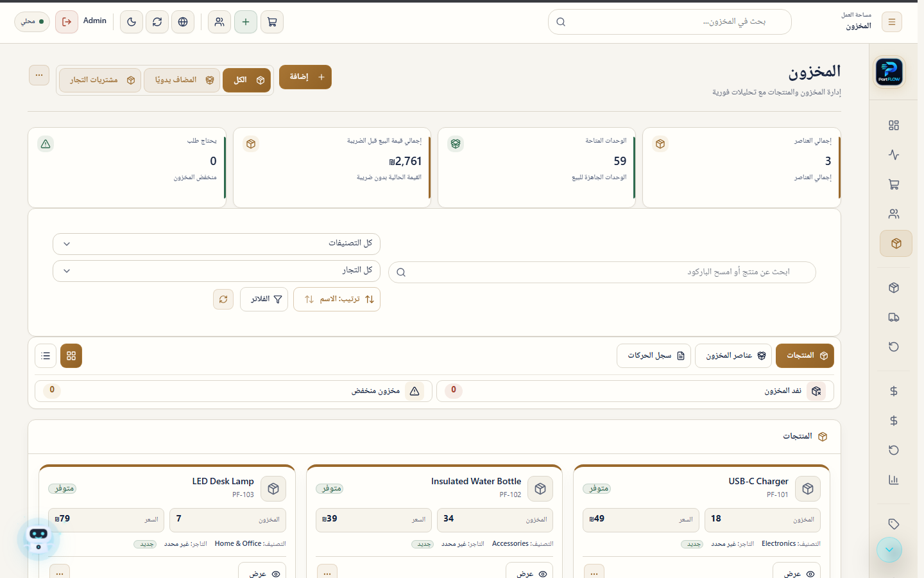924x578 pixels.
Task: Click the refresh sync icon in top bar
Action: [x=157, y=22]
